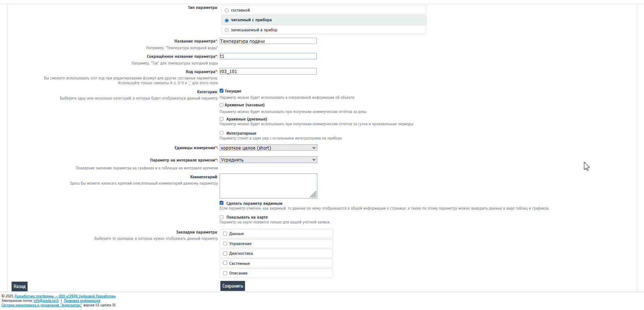The height and width of the screenshot is (310, 644).
Task: Click inside the 'Комментарий' text area
Action: [268, 186]
